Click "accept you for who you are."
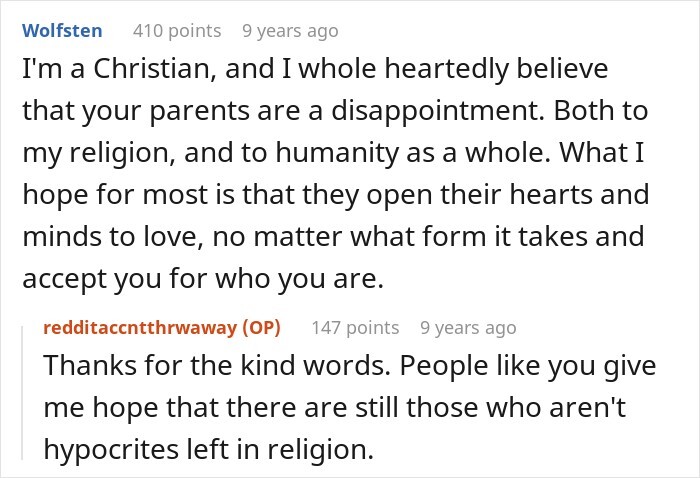This screenshot has height=478, width=700. pos(203,278)
